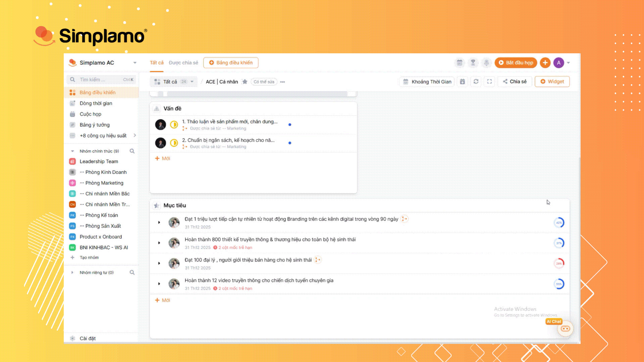Toggle status circle of issue 2 Chuẩn bị ngân sách
The image size is (644, 362).
point(174,143)
